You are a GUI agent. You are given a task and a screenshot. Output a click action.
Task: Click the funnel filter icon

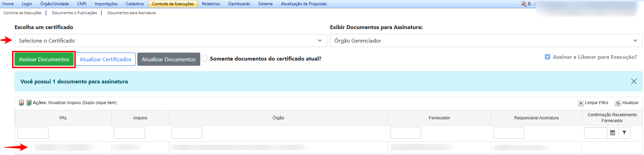coord(624,133)
